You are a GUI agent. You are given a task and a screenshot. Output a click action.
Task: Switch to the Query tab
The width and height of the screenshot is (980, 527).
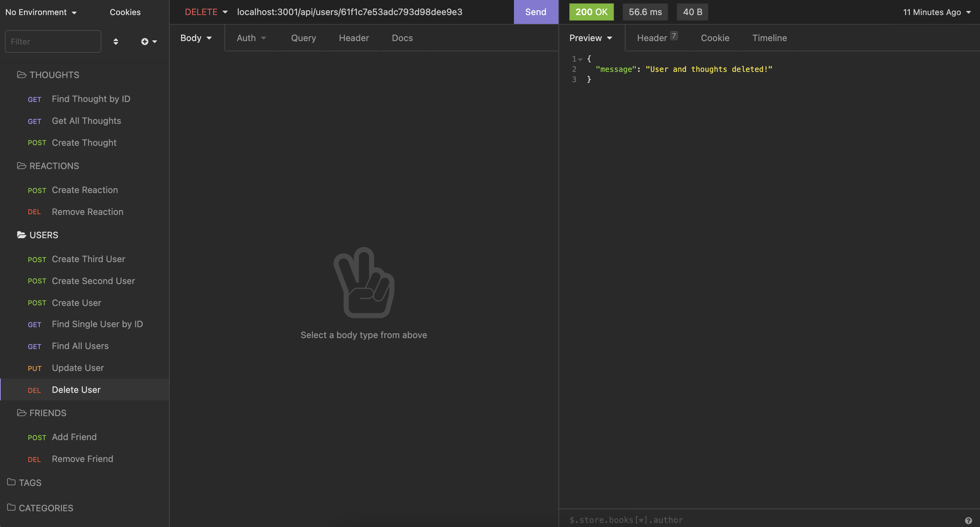coord(303,38)
